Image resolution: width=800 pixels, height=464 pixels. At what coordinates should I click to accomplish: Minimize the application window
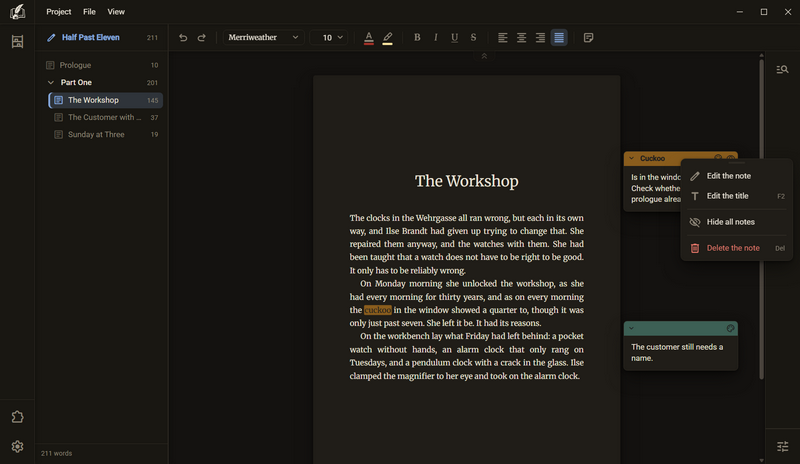[740, 12]
